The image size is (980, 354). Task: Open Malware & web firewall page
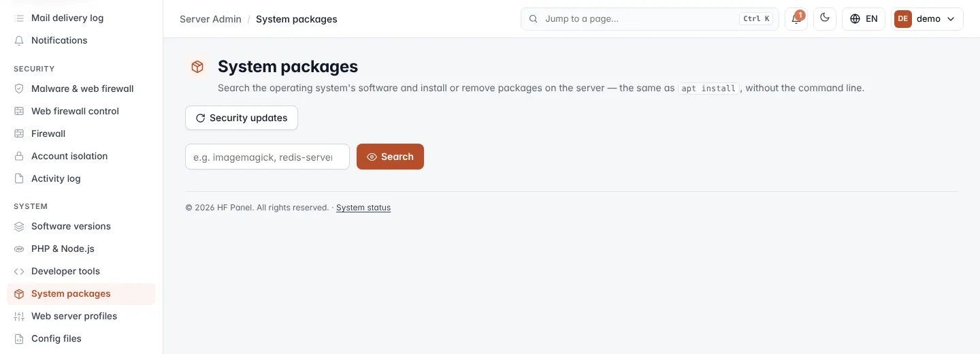click(x=81, y=88)
